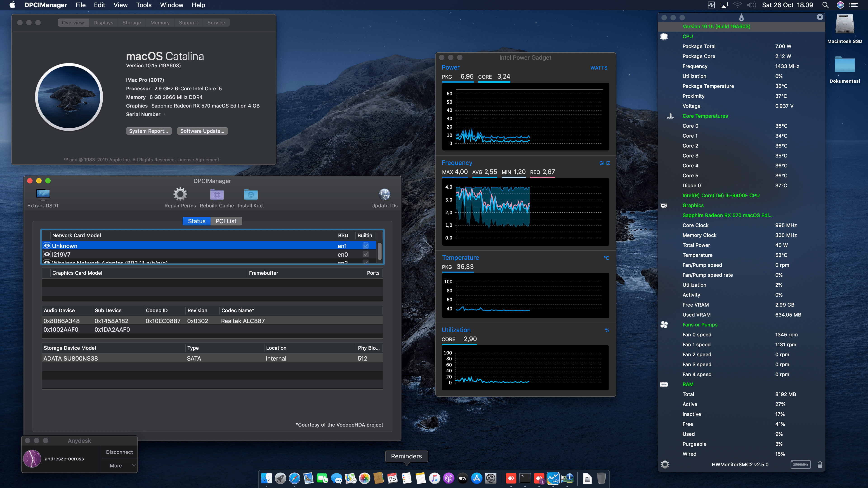Click the System Report button

(x=149, y=131)
